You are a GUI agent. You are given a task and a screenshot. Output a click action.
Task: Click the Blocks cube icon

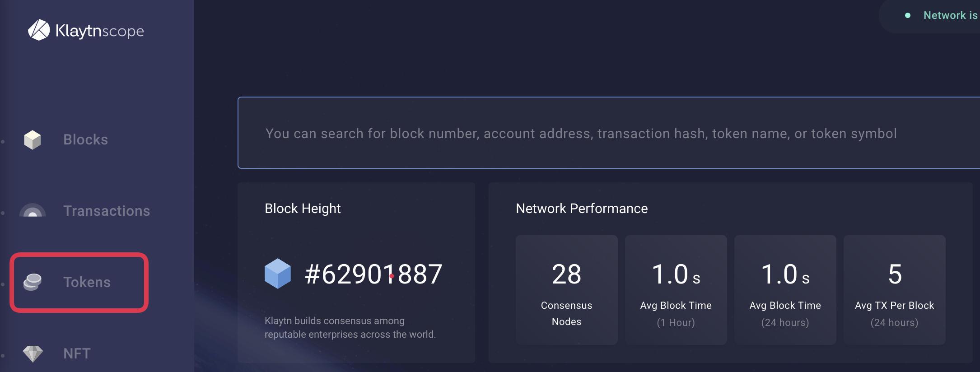33,140
